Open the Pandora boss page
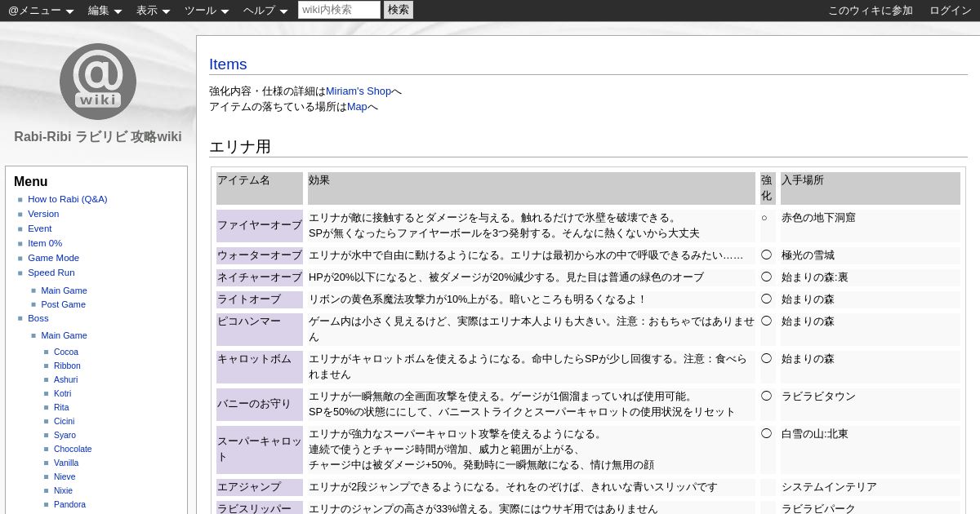 (x=69, y=504)
